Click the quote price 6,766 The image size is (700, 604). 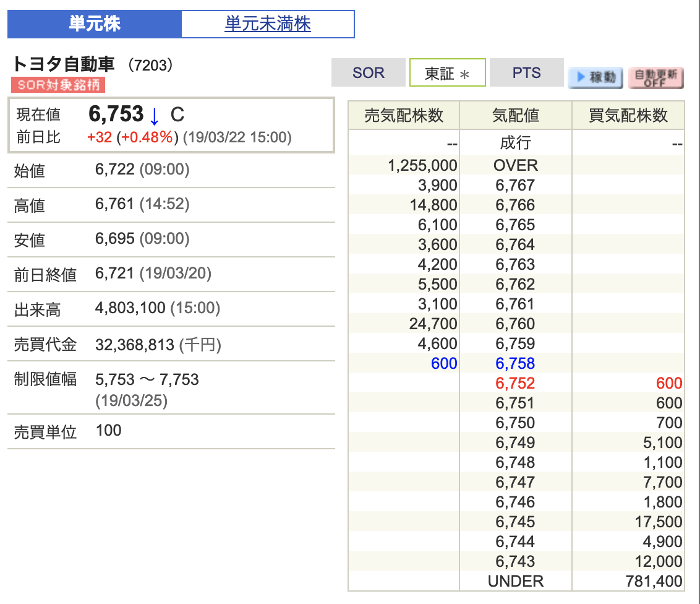click(515, 205)
